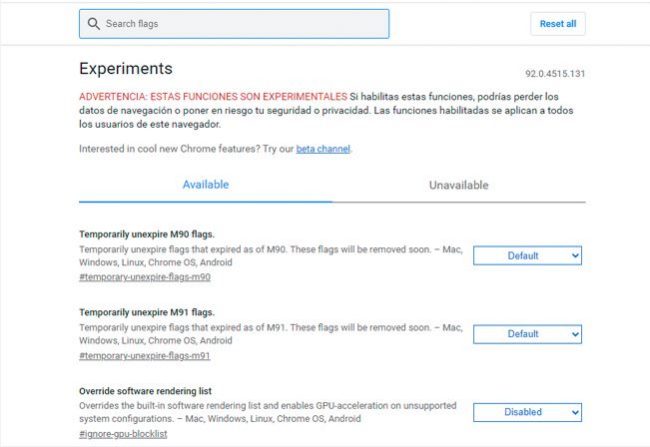The width and height of the screenshot is (650, 447).
Task: Select the Override software rendering list title
Action: 145,391
